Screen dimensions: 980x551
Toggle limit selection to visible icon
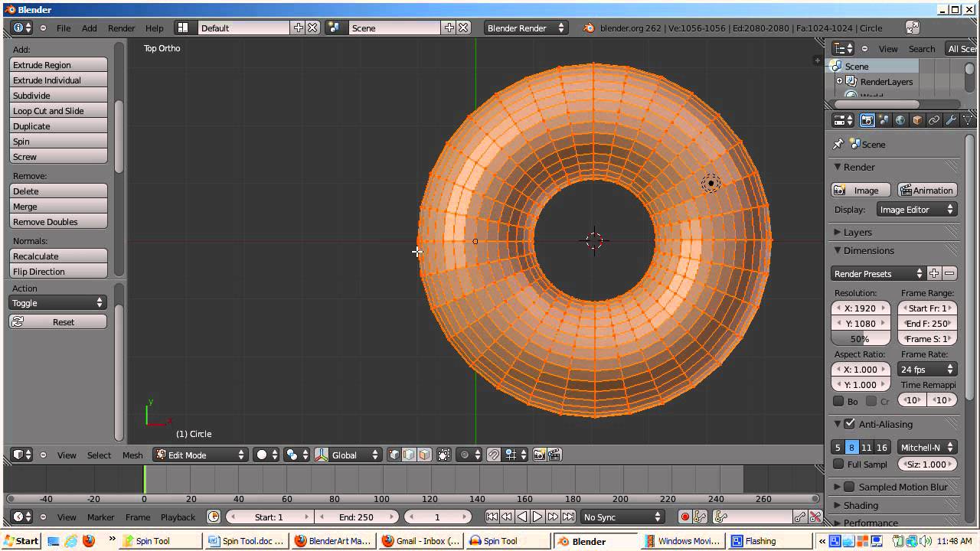[x=444, y=455]
